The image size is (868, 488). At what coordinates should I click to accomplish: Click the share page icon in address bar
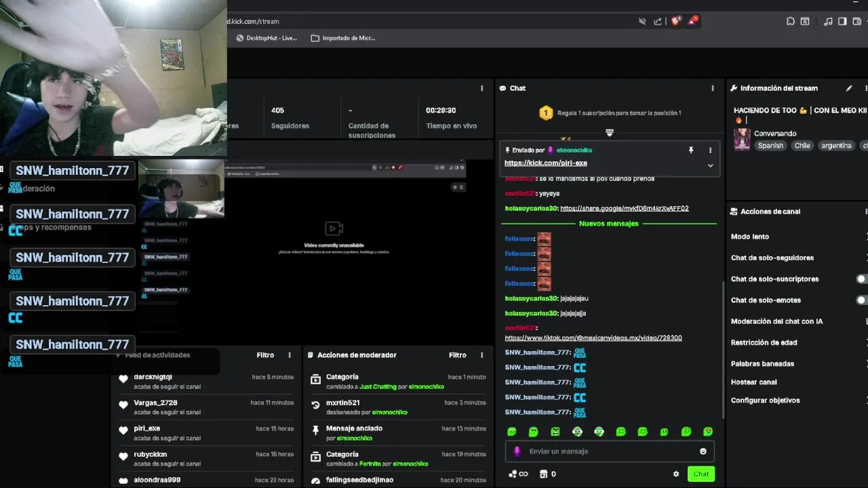(658, 22)
